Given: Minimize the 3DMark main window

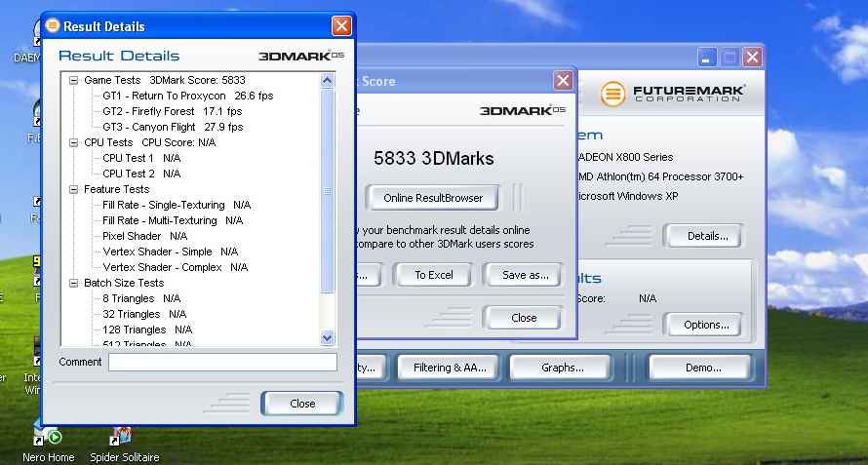Looking at the screenshot, I should (x=707, y=57).
